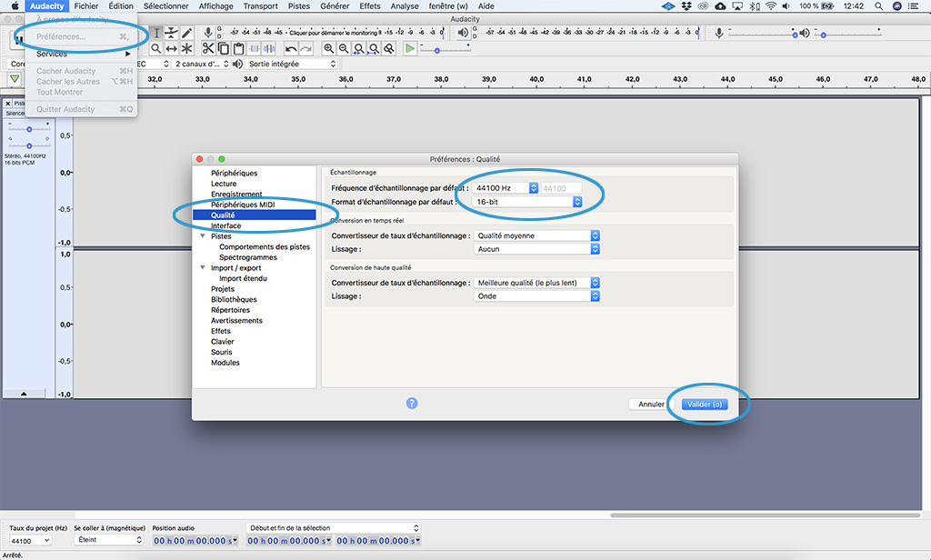Open high-quality Lissage dropdown (Onde)
This screenshot has height=560, width=931.
(536, 296)
